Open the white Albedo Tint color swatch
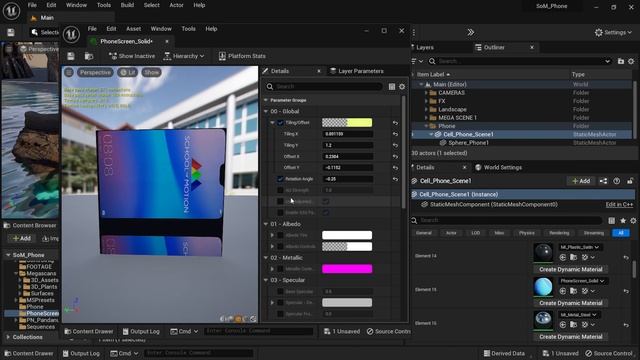 (347, 235)
